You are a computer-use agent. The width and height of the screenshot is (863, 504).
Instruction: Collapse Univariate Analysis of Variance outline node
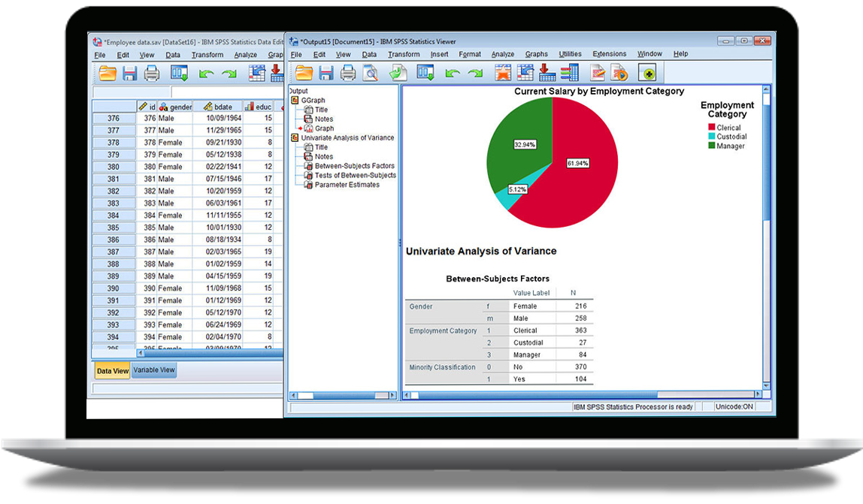pyautogui.click(x=295, y=138)
